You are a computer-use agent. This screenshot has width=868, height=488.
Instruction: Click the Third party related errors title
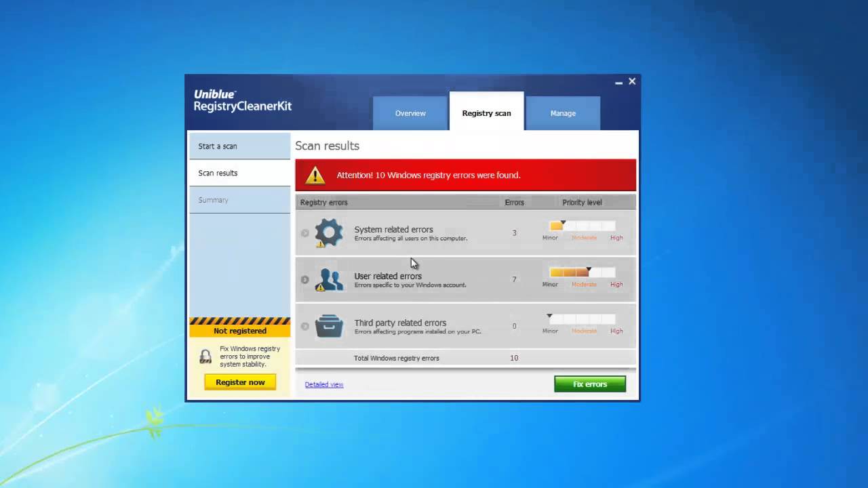[x=400, y=323]
